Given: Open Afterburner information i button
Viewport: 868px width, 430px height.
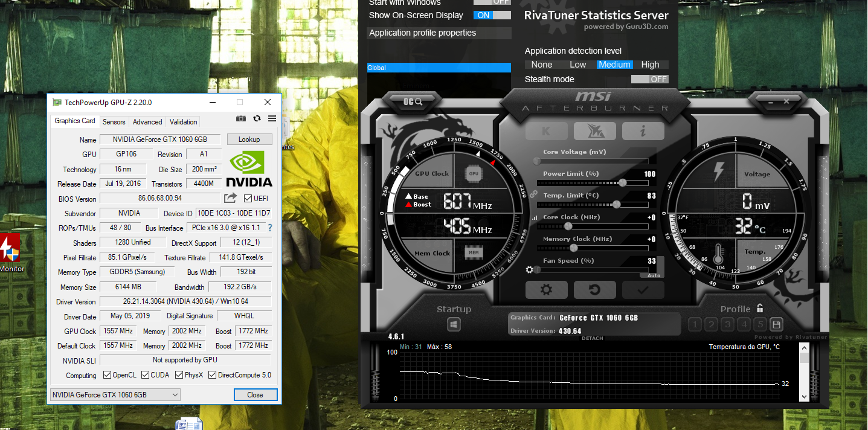Looking at the screenshot, I should pos(643,131).
